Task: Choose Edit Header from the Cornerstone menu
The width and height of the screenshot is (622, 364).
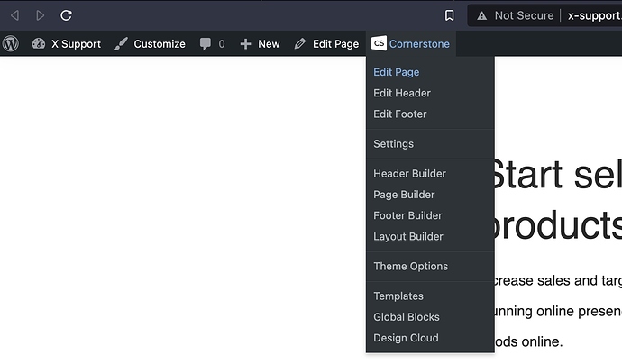Action: [x=402, y=93]
